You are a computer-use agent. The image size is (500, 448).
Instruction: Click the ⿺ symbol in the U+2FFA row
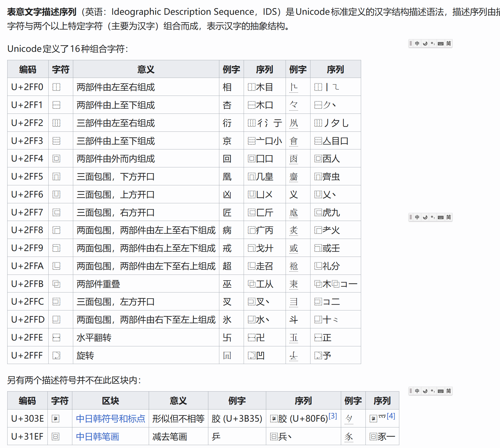pos(56,266)
